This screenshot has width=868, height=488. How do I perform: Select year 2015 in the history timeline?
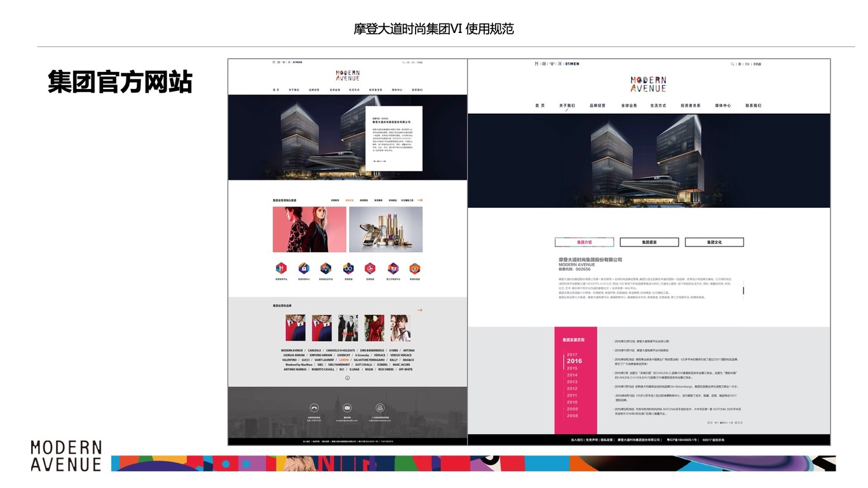[x=573, y=368]
